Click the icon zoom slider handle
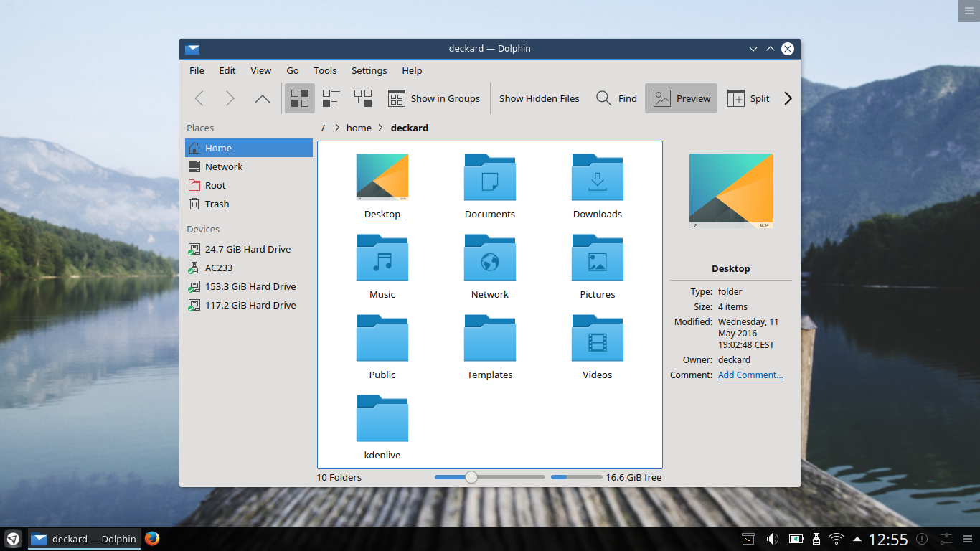This screenshot has width=980, height=551. click(x=471, y=477)
